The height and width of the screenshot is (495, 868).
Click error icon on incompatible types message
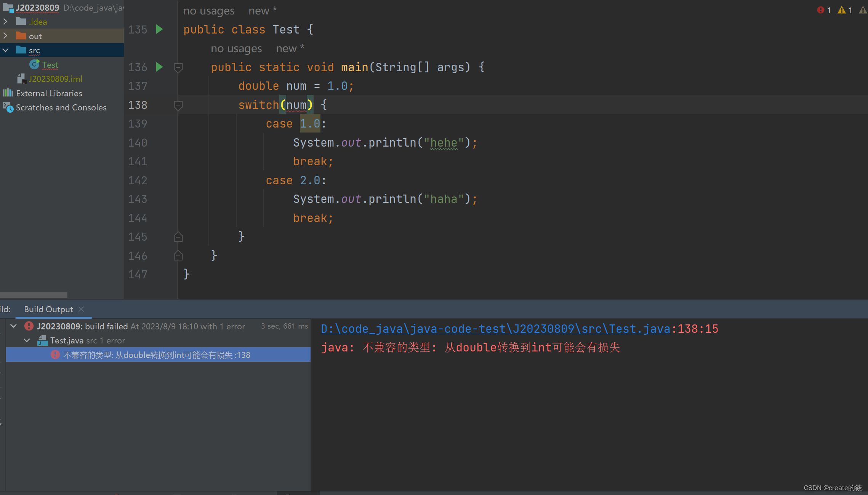55,355
